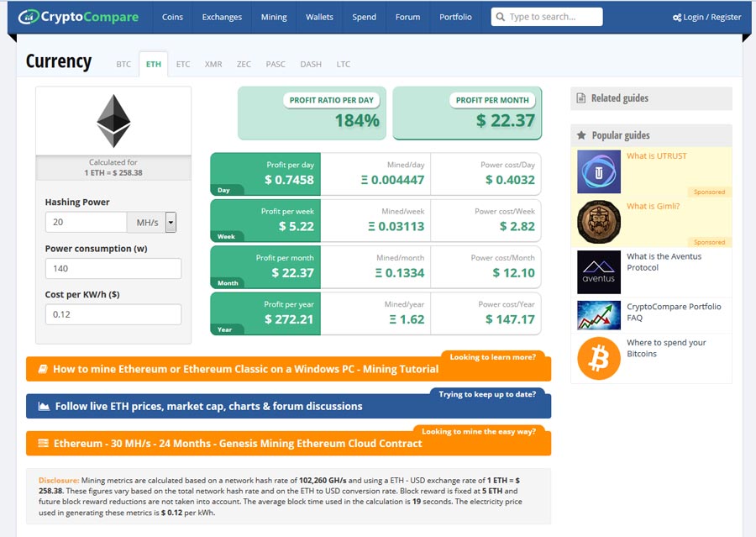
Task: Click the search input field
Action: [x=547, y=17]
